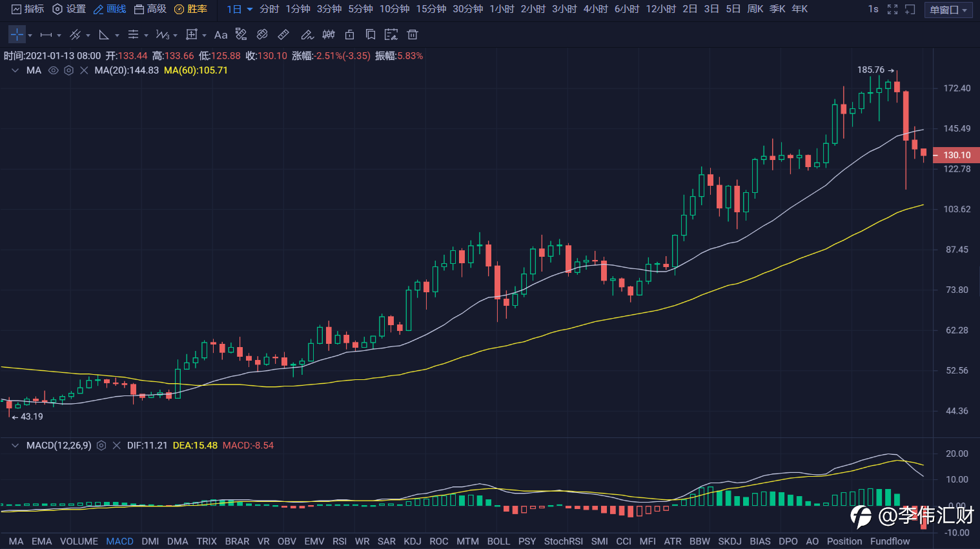
Task: Toggle the 画线 drawing toolbar
Action: click(110, 9)
